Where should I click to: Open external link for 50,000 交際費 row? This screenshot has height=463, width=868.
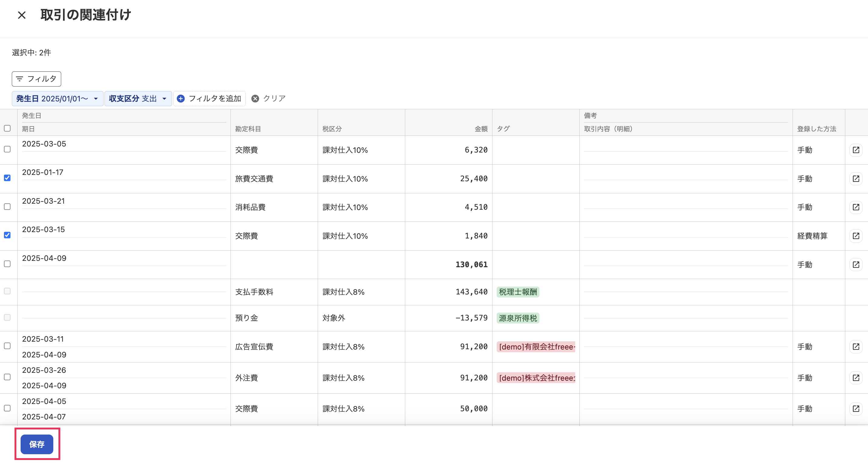tap(856, 409)
